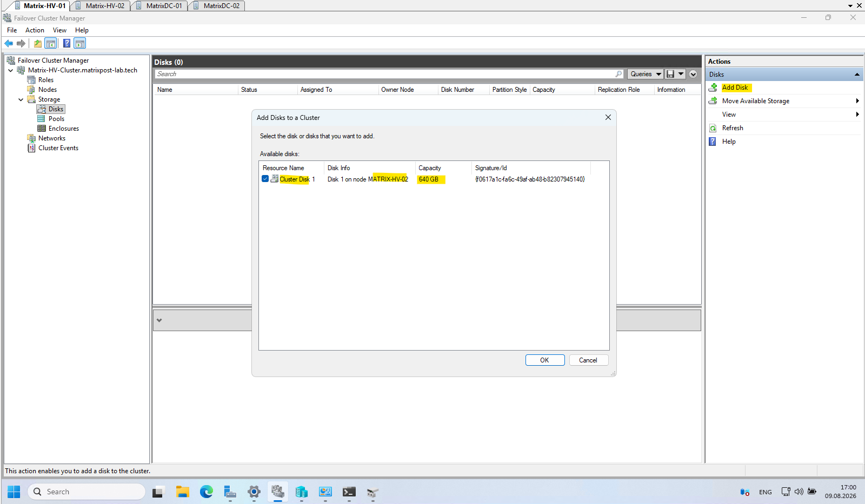865x504 pixels.
Task: Open the Settings gear on the taskbar
Action: point(254,492)
